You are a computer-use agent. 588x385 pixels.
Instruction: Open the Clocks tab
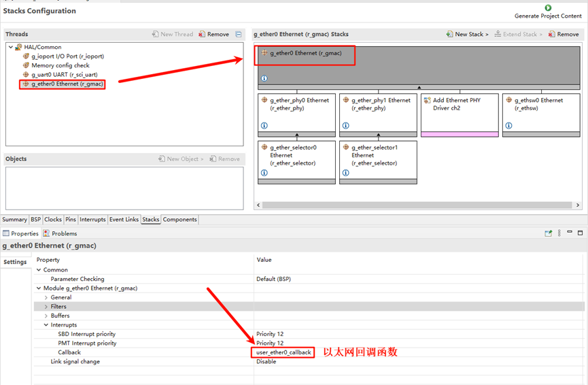(x=53, y=220)
